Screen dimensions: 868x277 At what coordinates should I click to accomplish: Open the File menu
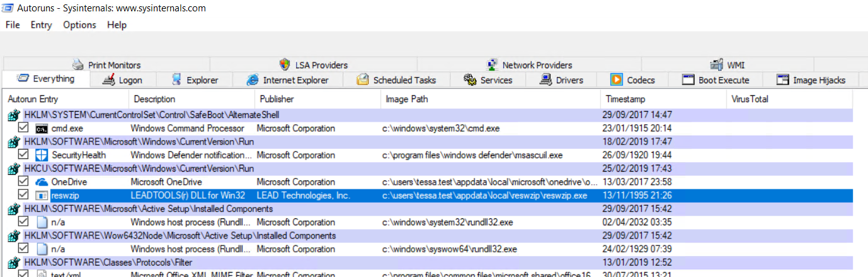[x=13, y=25]
